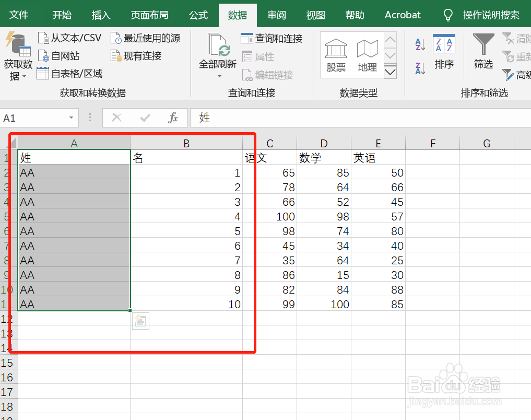Select the 股票 data type
Screen dimensions: 531x420
tap(336, 55)
